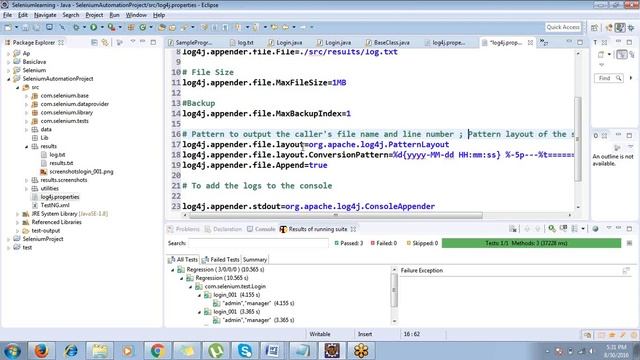Click the editor vertical scrollbar

coord(578,139)
